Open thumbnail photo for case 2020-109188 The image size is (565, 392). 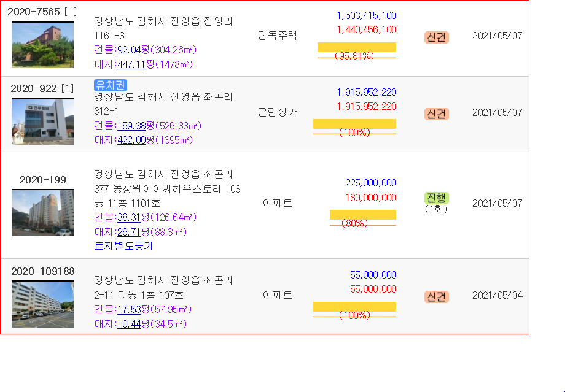coord(42,304)
